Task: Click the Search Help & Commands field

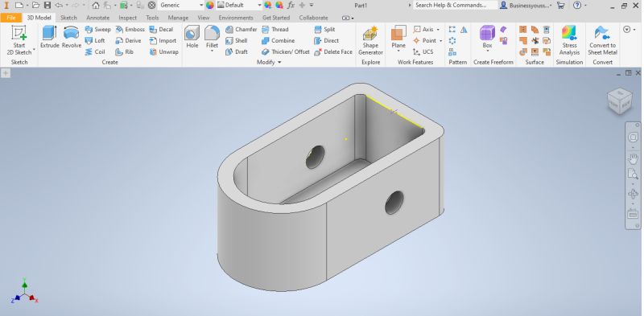Action: tap(454, 6)
